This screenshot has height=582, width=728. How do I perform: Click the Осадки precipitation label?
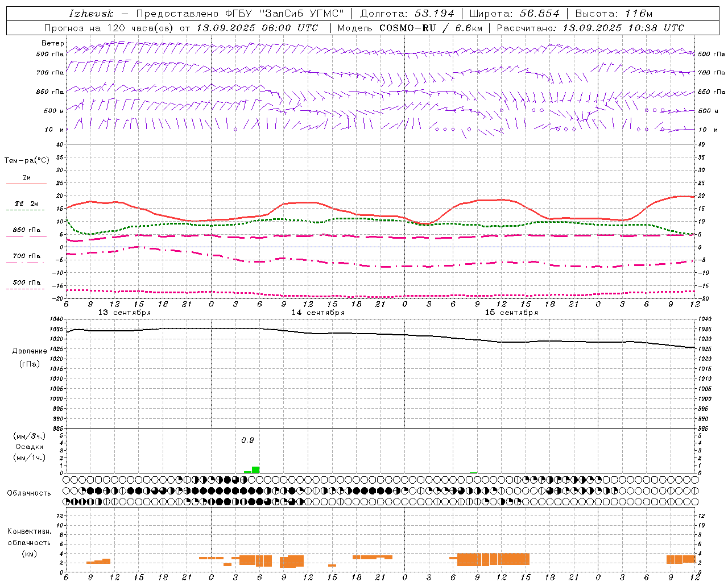click(30, 447)
